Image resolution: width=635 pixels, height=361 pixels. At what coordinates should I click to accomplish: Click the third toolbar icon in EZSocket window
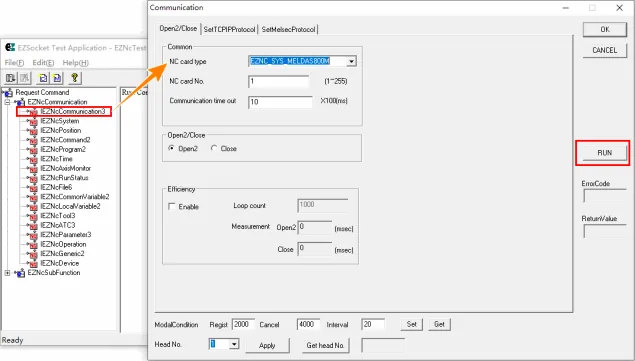coord(43,78)
